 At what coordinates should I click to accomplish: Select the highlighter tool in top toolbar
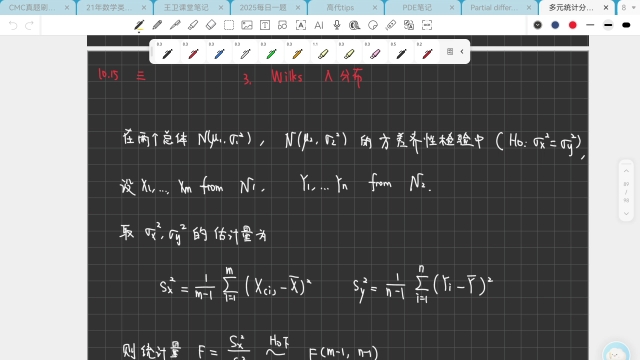tap(193, 25)
